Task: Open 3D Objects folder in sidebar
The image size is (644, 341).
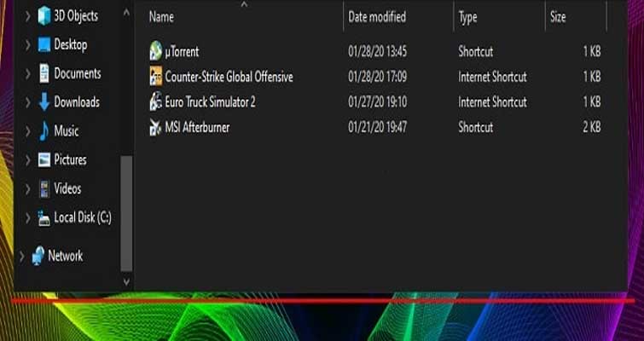Action: [76, 16]
